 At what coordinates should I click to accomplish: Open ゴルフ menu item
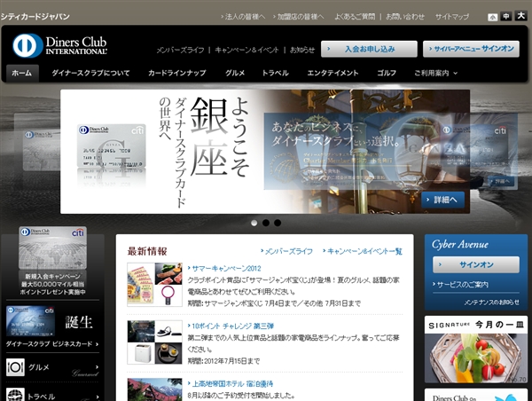click(x=387, y=73)
